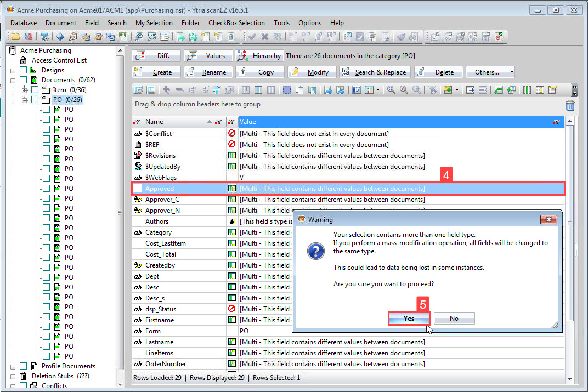Open the CheckBox Selection menu
Image resolution: width=588 pixels, height=392 pixels.
pyautogui.click(x=236, y=23)
